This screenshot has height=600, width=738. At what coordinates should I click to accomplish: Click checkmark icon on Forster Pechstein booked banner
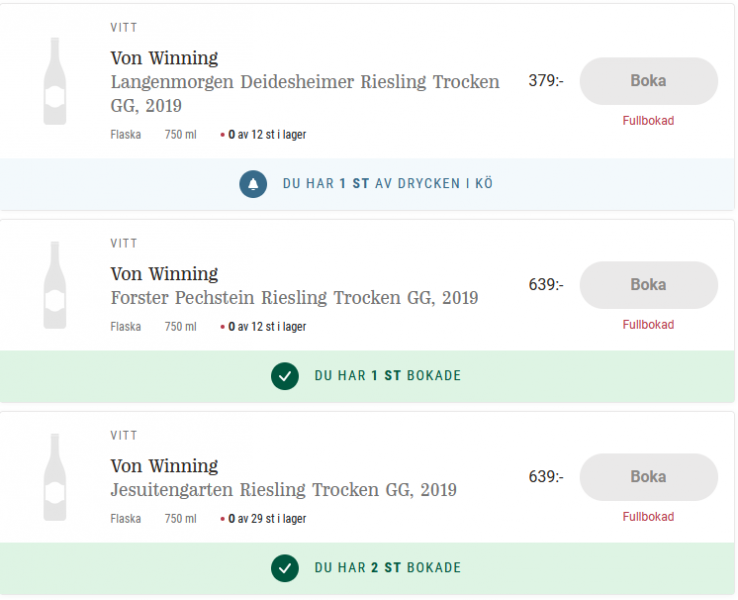285,376
